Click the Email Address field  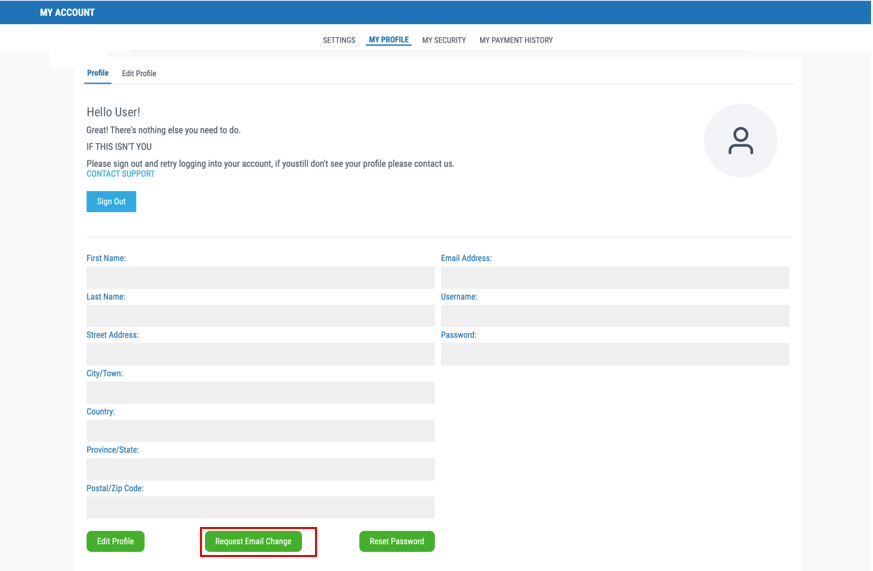[614, 277]
